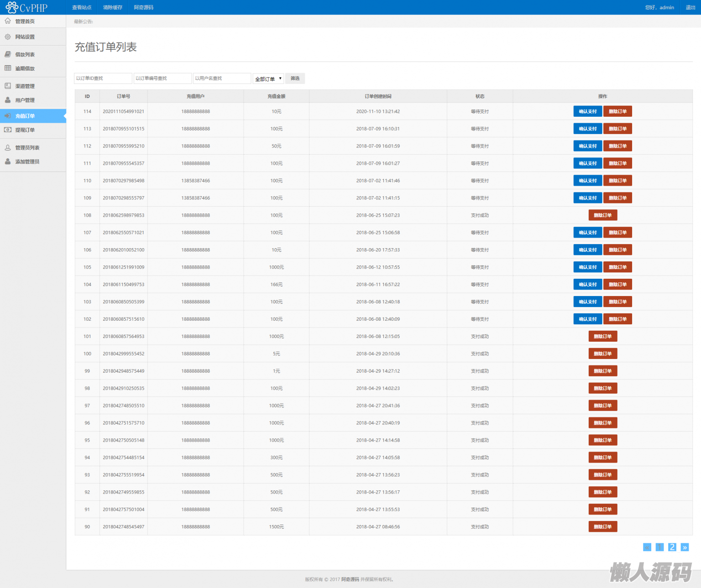Click the person icon for 用户管理
701x588 pixels.
click(8, 100)
